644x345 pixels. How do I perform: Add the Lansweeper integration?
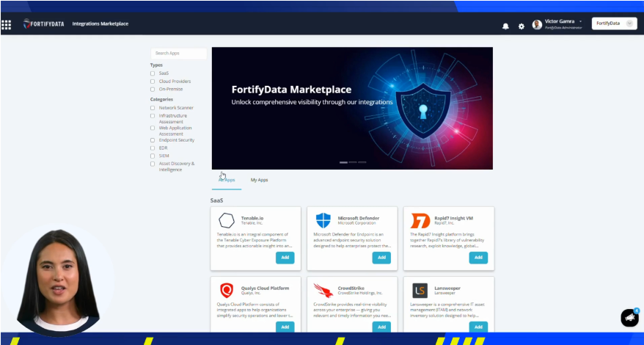click(x=478, y=327)
